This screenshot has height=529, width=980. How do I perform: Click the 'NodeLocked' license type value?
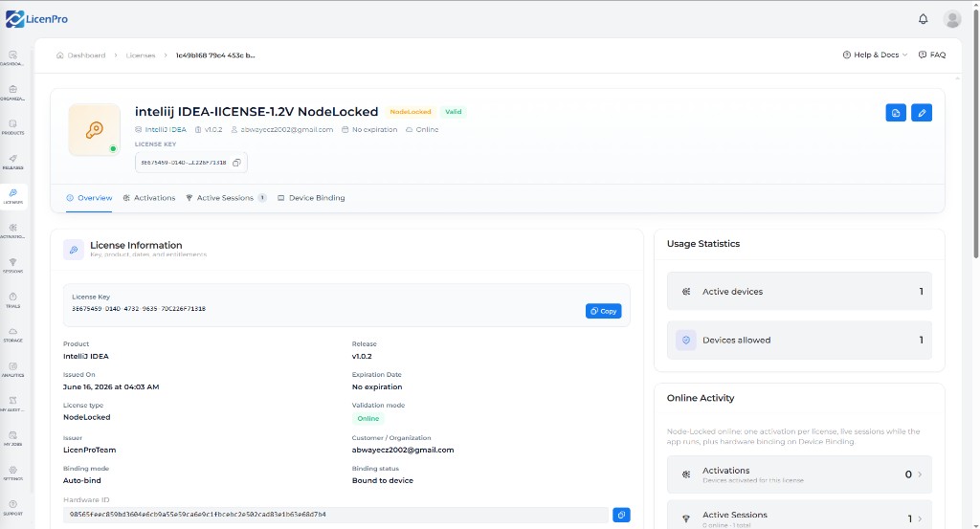86,417
